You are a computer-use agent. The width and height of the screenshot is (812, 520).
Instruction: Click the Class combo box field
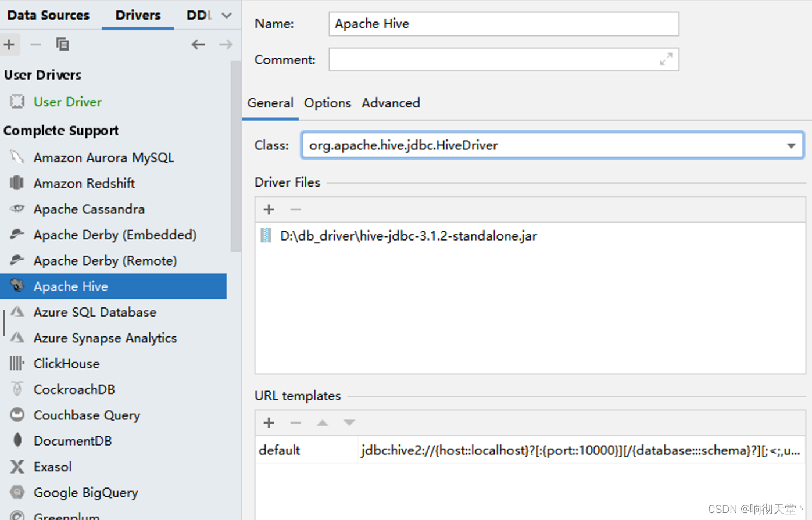pyautogui.click(x=552, y=145)
